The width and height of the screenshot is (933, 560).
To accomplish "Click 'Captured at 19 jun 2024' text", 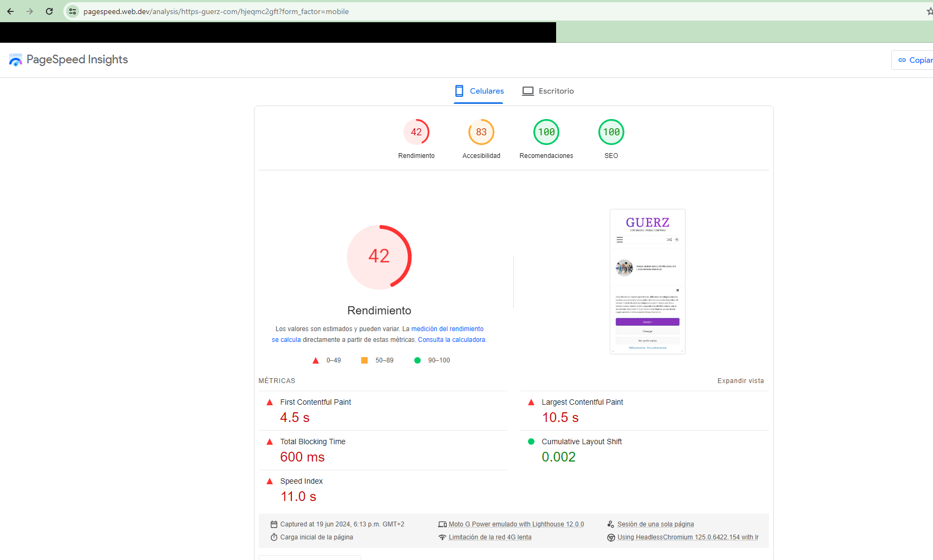I will 342,524.
